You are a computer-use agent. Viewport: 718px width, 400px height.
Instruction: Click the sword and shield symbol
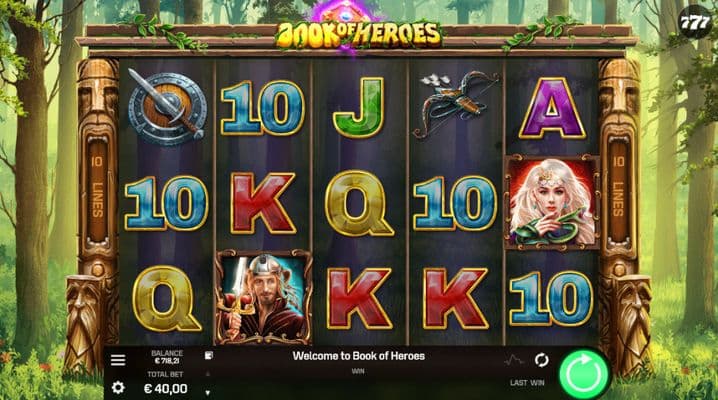pyautogui.click(x=167, y=108)
